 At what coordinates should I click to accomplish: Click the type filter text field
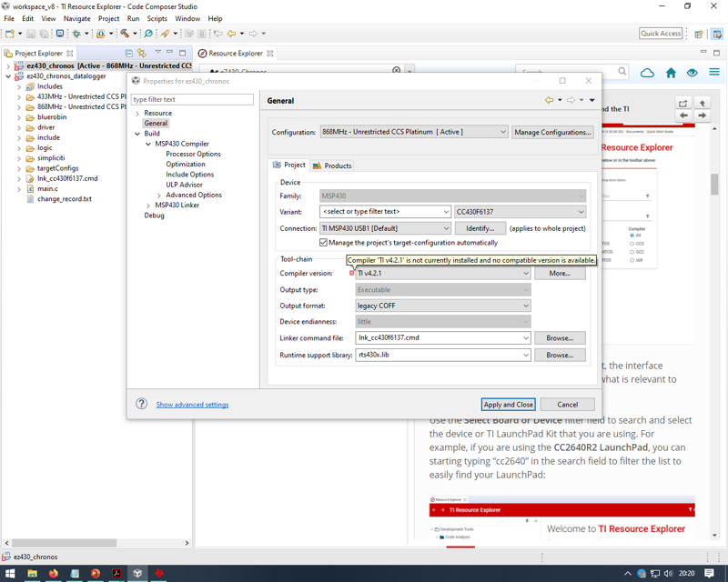point(191,98)
